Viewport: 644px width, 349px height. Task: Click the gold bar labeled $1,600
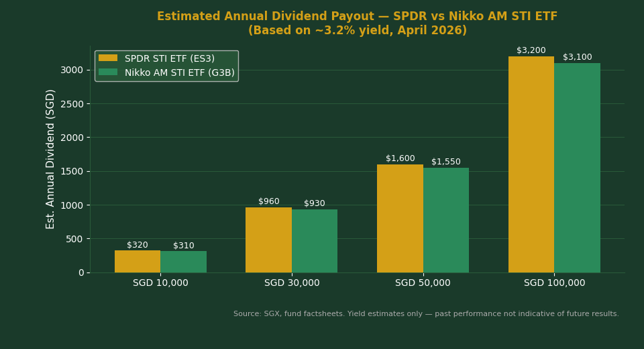click(x=400, y=218)
